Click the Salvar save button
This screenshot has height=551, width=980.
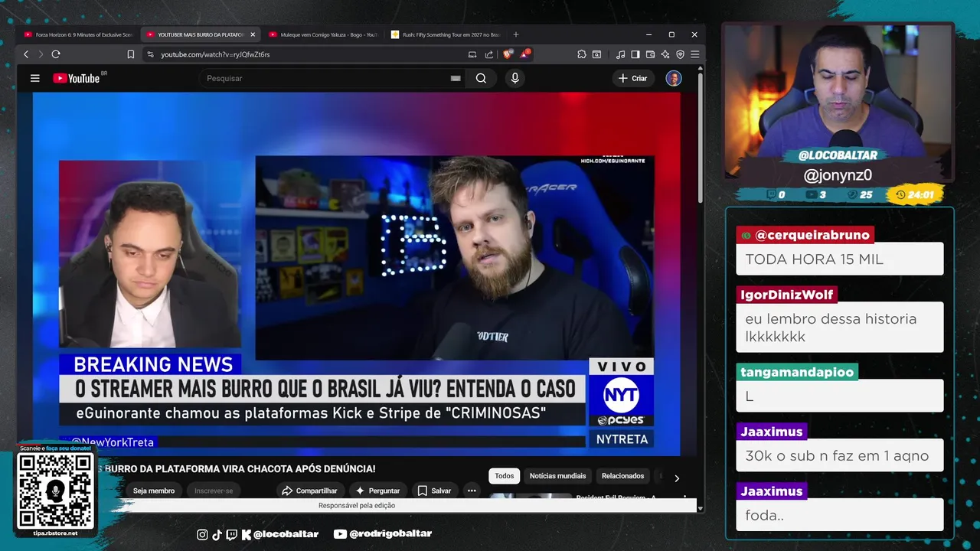pyautogui.click(x=434, y=491)
